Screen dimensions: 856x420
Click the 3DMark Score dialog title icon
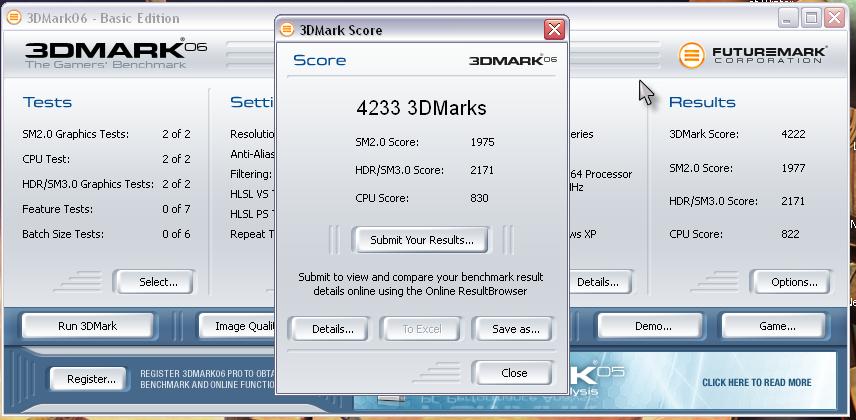[x=287, y=29]
